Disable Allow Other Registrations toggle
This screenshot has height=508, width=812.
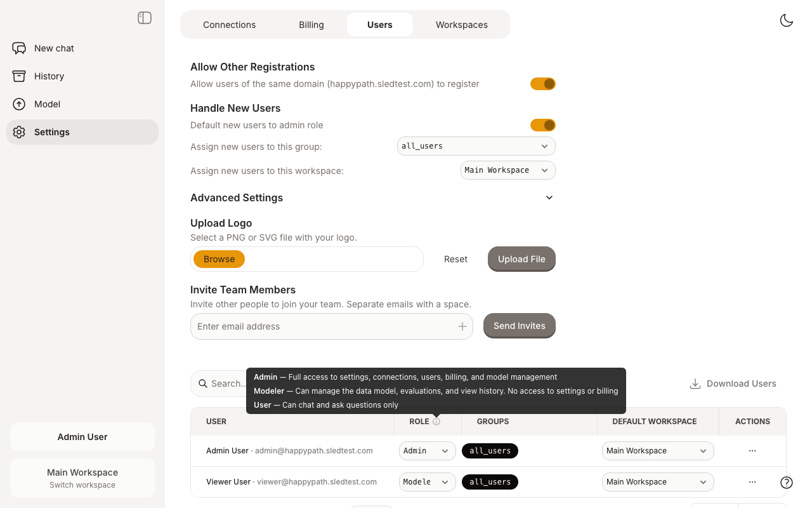click(x=542, y=84)
